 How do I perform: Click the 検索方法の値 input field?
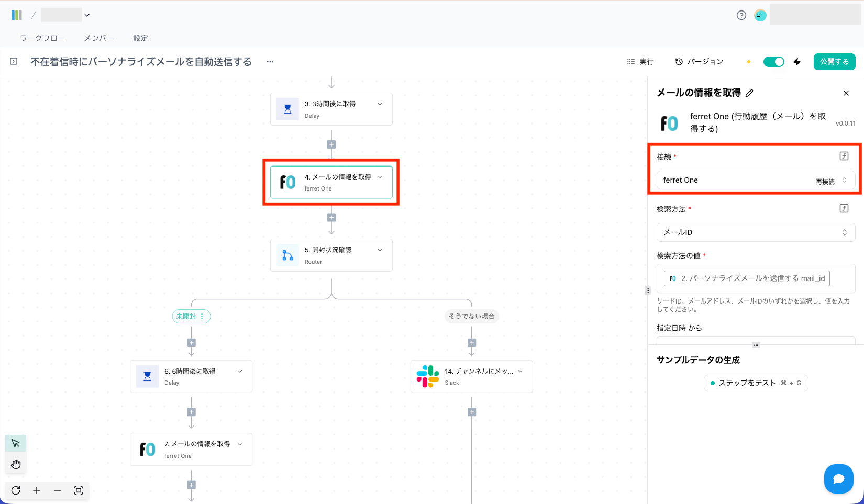click(843, 278)
